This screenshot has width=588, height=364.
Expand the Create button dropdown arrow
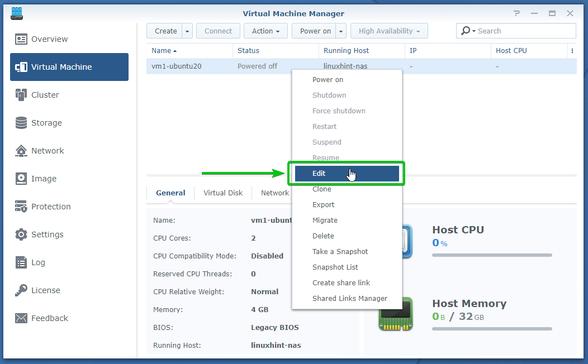(187, 31)
